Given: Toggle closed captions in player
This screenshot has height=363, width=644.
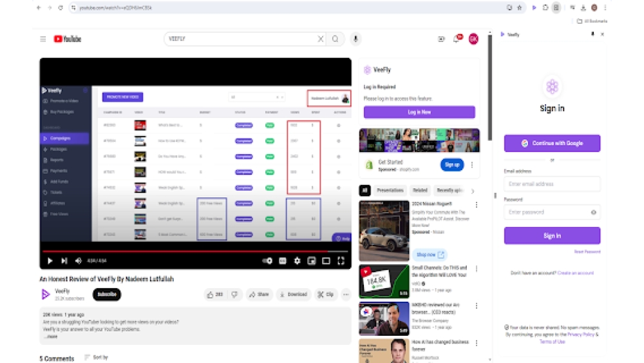Looking at the screenshot, I should [x=283, y=260].
